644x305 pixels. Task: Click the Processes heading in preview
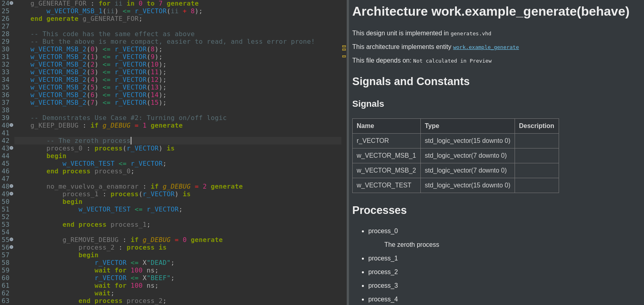point(380,210)
